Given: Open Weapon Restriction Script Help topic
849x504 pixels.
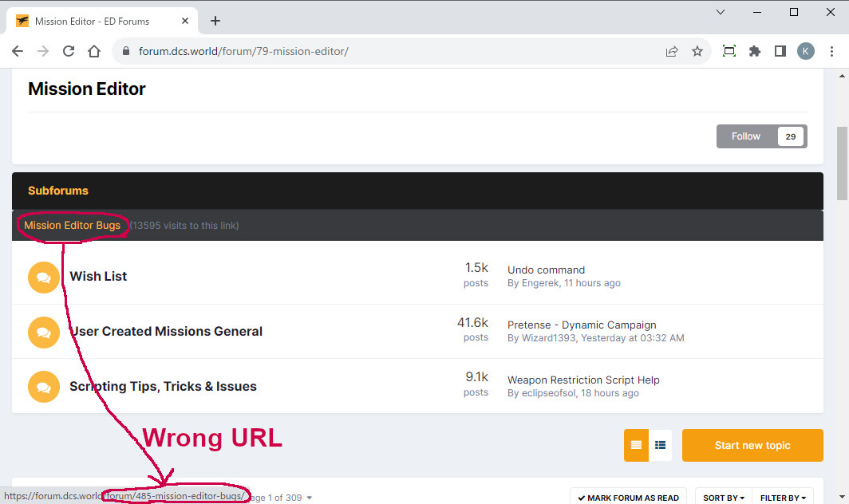Looking at the screenshot, I should point(583,380).
